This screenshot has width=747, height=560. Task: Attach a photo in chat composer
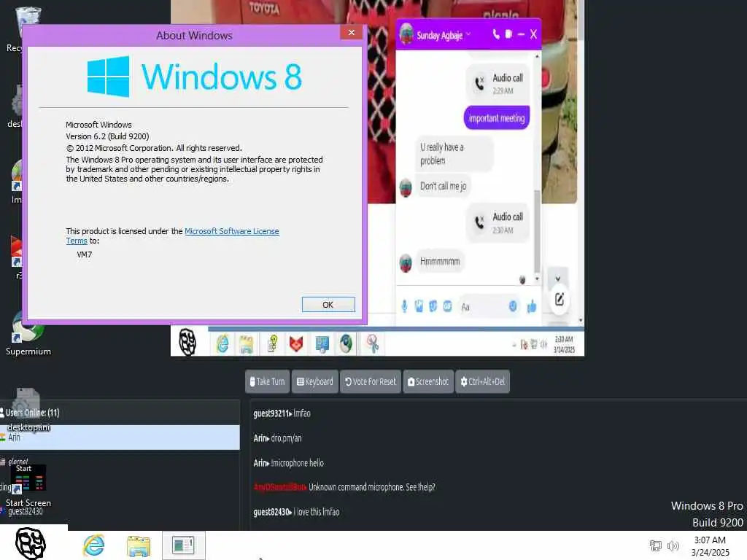click(x=419, y=306)
